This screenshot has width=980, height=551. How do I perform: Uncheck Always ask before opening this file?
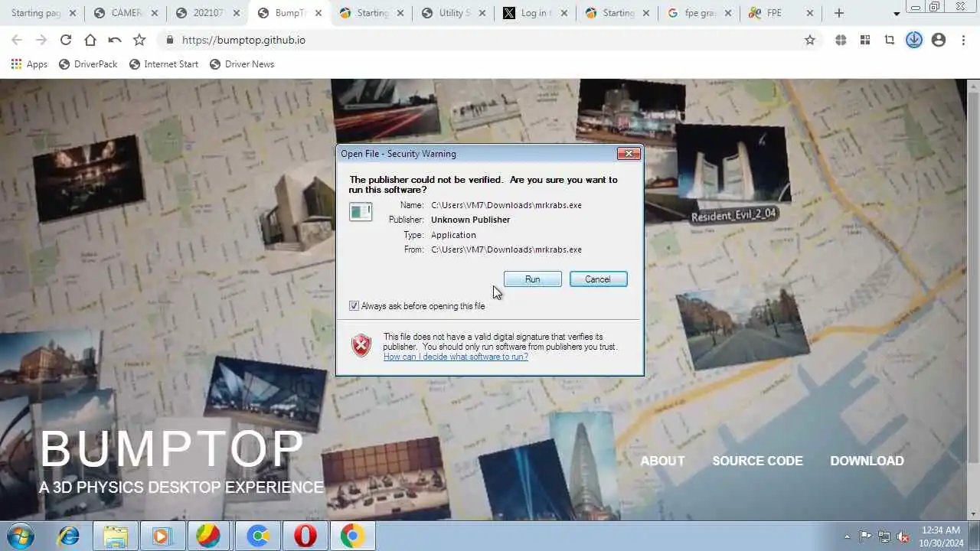point(354,306)
